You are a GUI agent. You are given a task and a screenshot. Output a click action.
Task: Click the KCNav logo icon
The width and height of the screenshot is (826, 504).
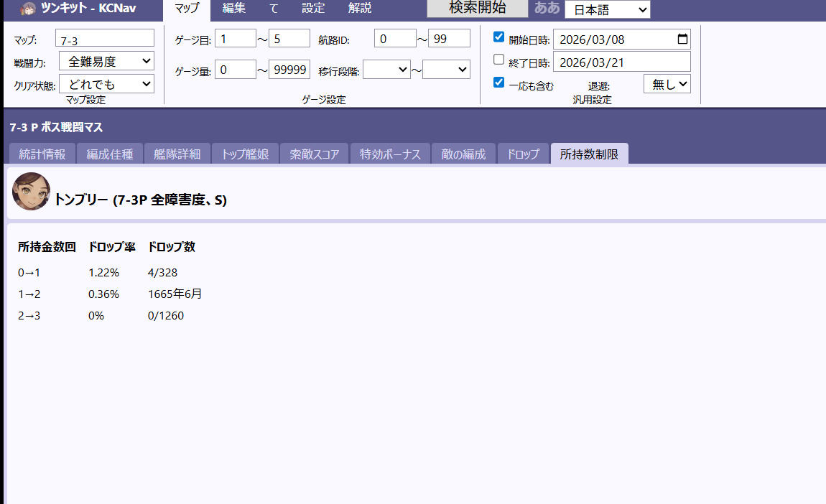29,9
